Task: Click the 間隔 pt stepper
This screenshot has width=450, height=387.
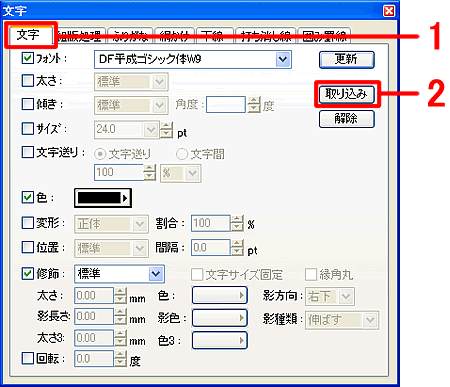Action: [x=237, y=248]
